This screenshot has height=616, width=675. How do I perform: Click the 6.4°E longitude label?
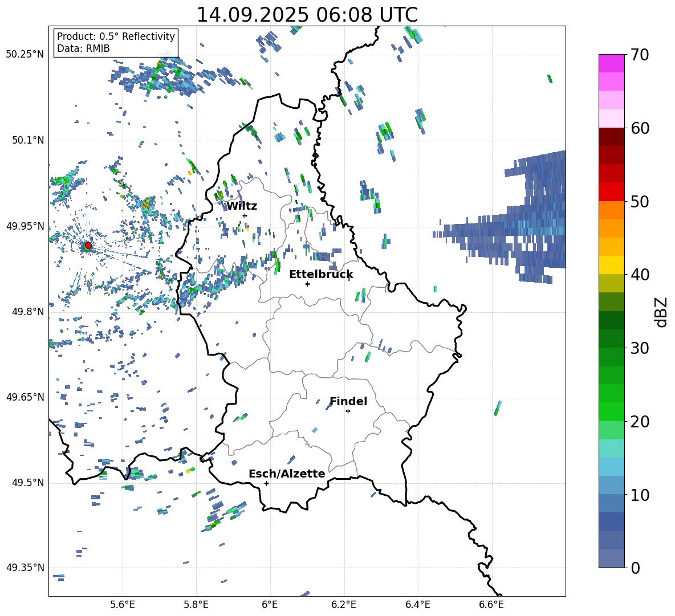pyautogui.click(x=417, y=605)
